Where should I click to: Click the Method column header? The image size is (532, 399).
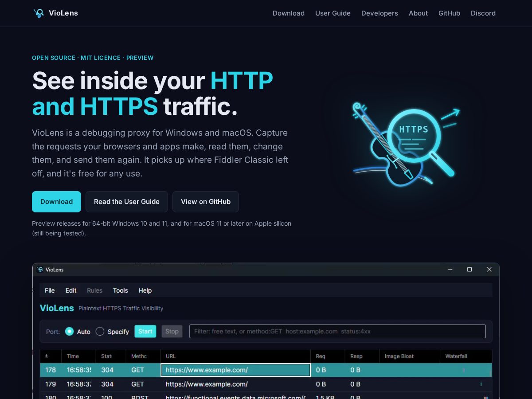[143, 356]
